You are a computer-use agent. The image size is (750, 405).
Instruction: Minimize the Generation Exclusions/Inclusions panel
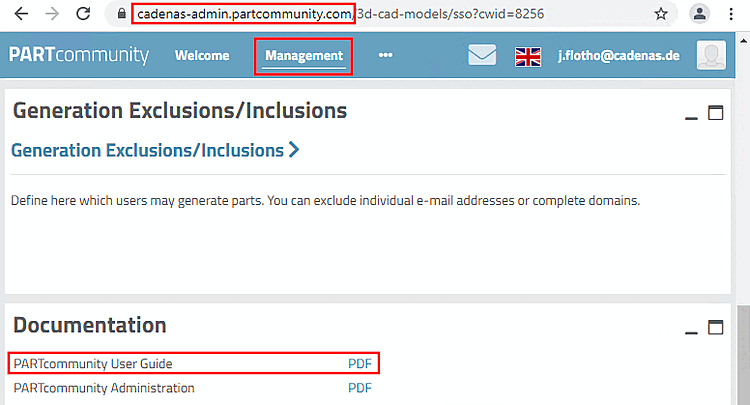(690, 115)
